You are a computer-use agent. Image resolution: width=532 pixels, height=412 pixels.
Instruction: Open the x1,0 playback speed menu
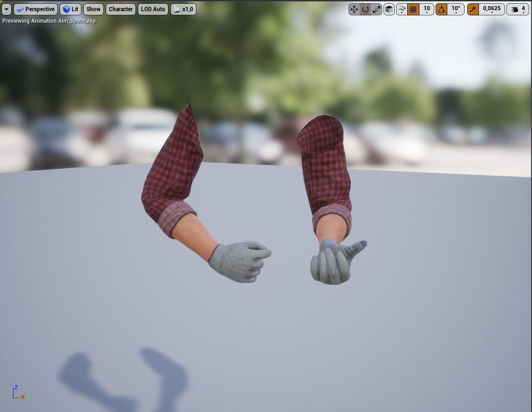coord(183,9)
